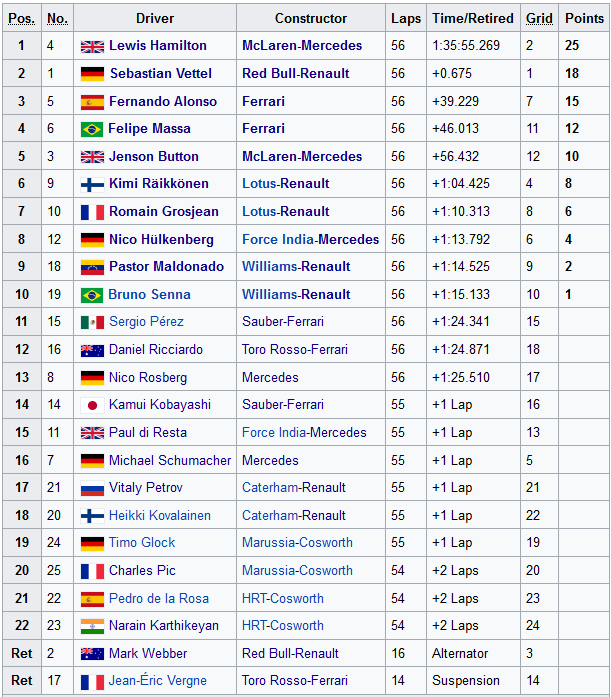
Task: Click the No. column header
Action: pyautogui.click(x=58, y=18)
